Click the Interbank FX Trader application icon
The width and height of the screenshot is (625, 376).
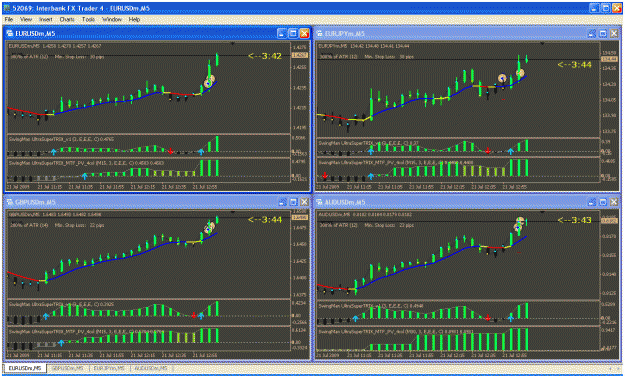coord(7,8)
